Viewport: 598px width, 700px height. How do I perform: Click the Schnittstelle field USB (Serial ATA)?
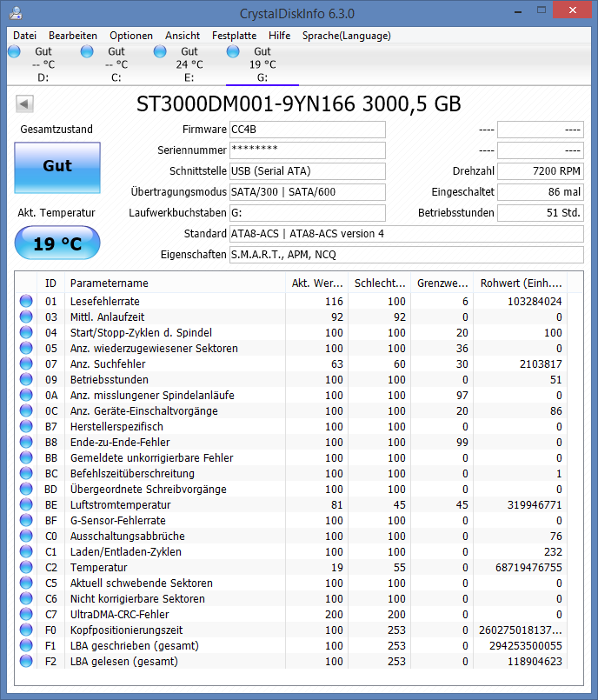[308, 171]
